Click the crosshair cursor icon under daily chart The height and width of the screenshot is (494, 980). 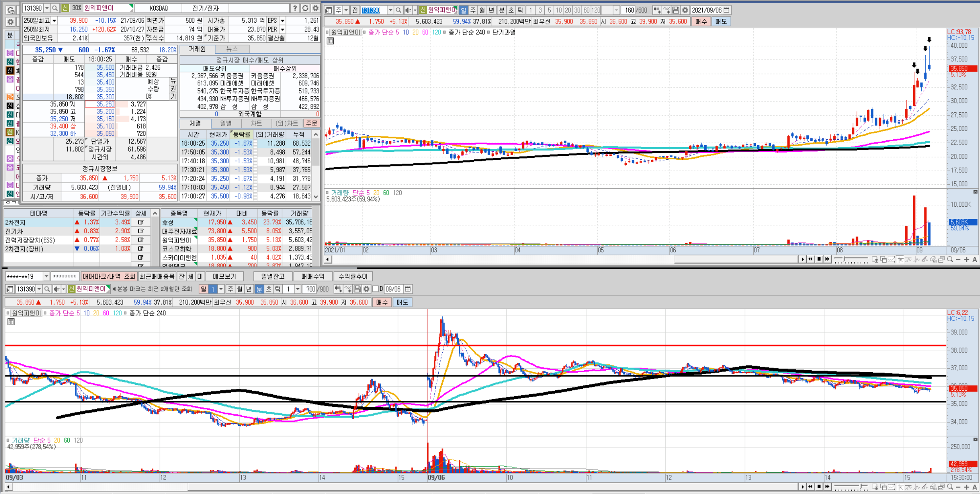pyautogui.click(x=900, y=260)
